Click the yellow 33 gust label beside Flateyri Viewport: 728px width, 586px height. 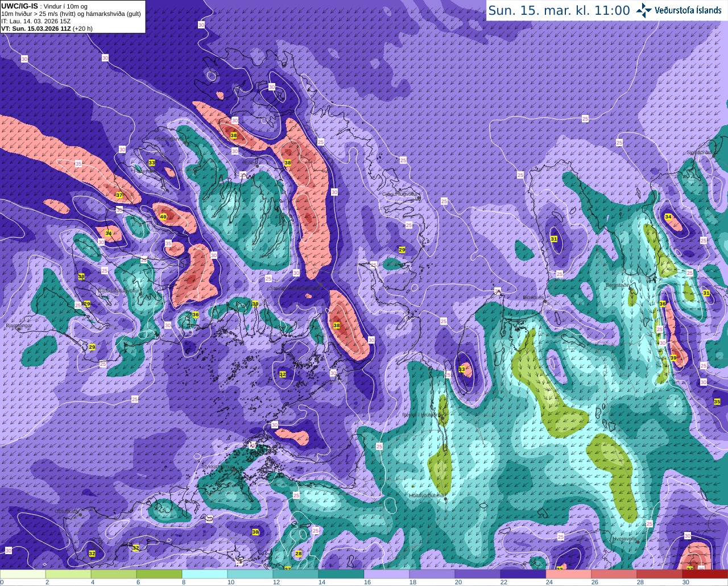click(152, 163)
